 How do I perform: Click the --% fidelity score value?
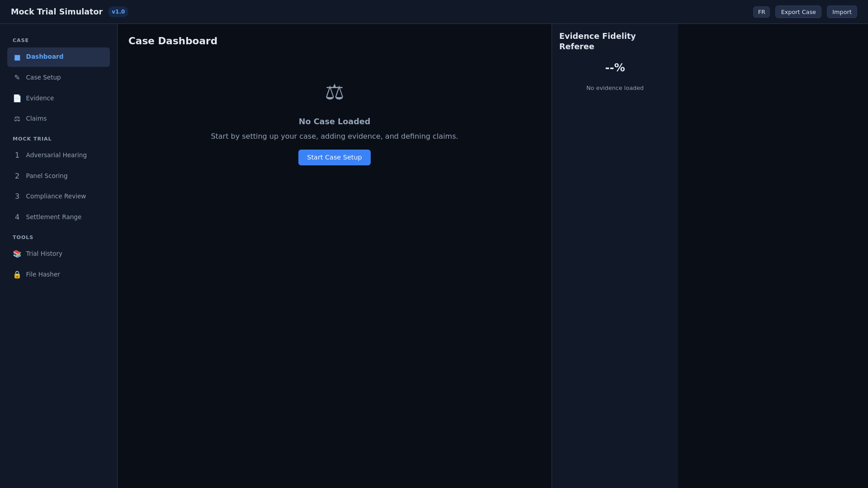[x=615, y=68]
